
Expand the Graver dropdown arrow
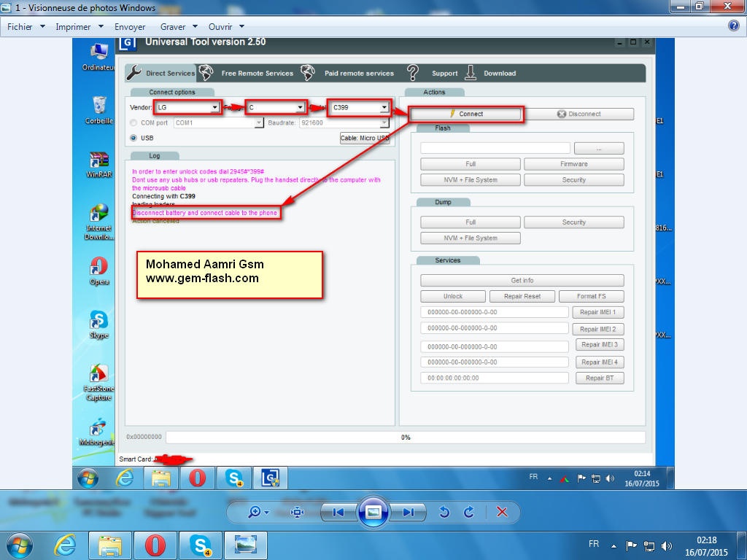coord(195,27)
